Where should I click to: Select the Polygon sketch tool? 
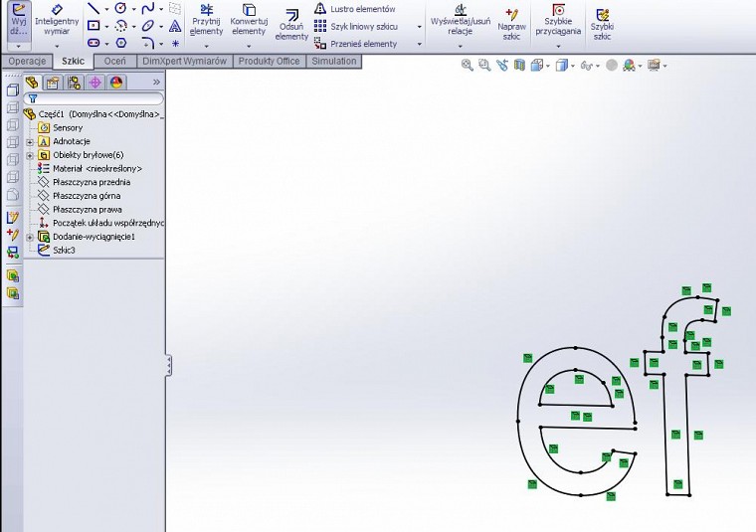pos(121,43)
